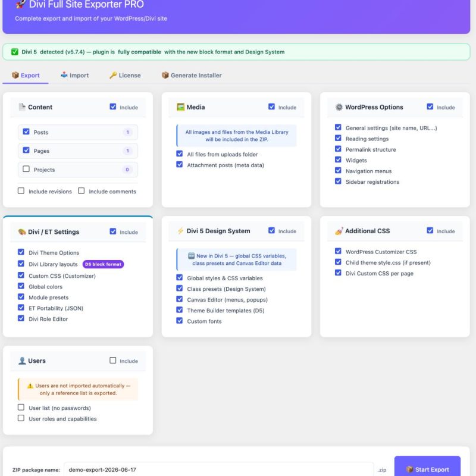Click the palette icon beside Divi / ET Settings
This screenshot has width=476, height=476.
[22, 232]
